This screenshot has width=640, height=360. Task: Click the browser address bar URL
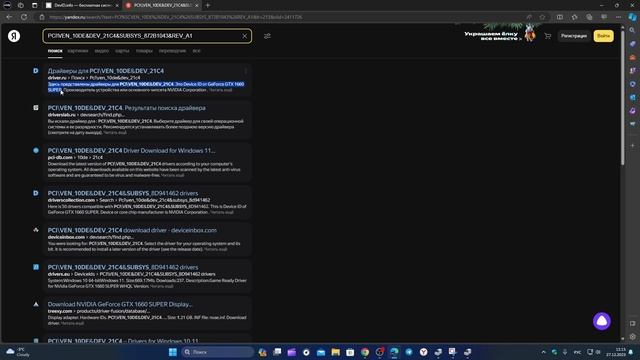pos(176,17)
